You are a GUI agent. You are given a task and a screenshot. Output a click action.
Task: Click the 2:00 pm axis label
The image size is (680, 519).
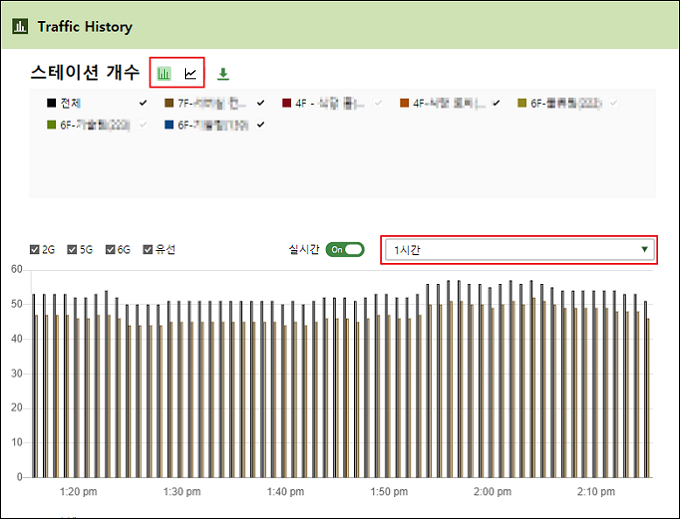tap(493, 492)
